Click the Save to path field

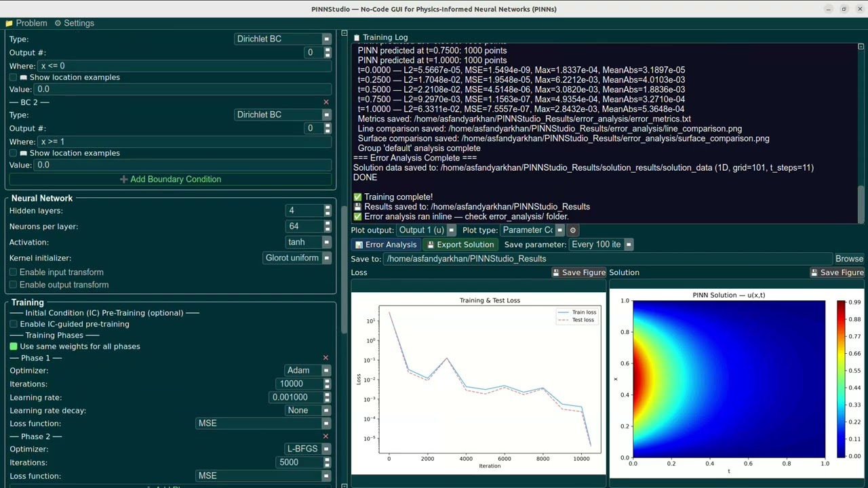(608, 259)
